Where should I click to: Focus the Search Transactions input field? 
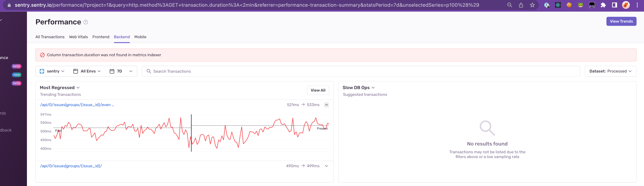(361, 71)
